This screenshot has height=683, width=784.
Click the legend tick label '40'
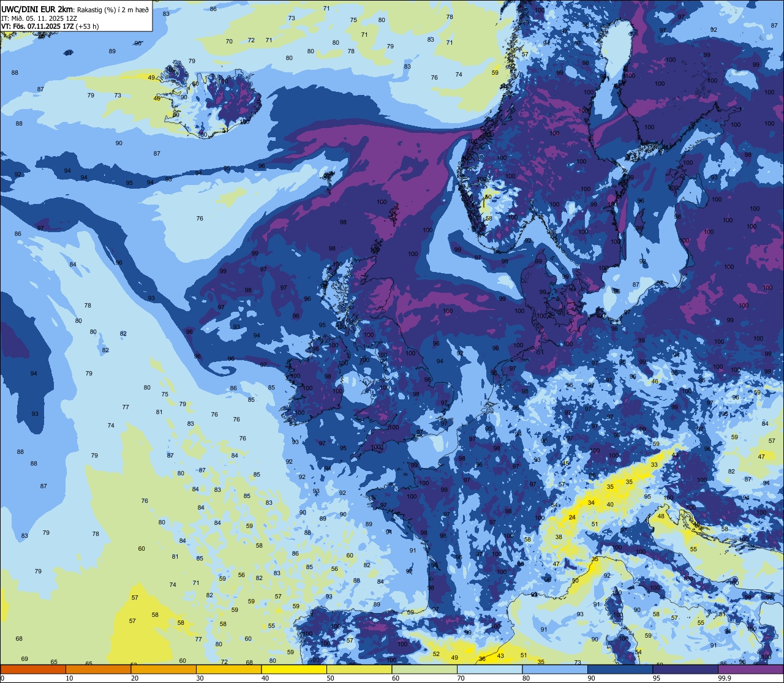tap(265, 678)
